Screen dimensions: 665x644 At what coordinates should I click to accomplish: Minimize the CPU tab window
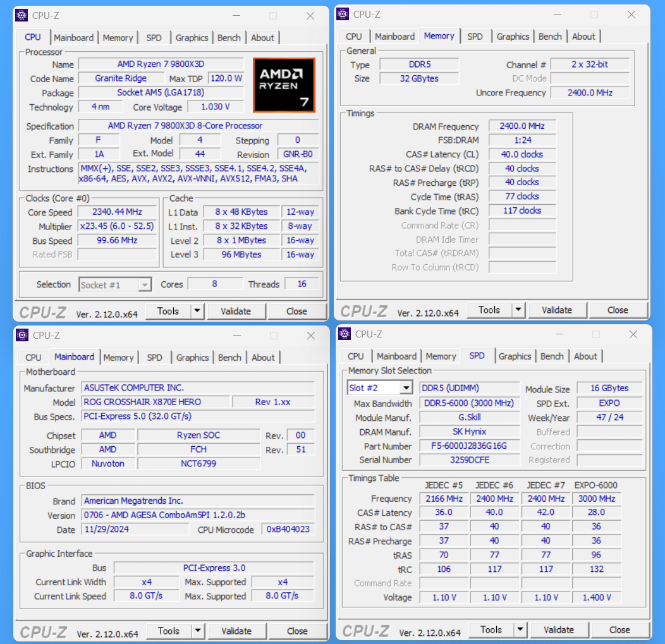coord(236,16)
